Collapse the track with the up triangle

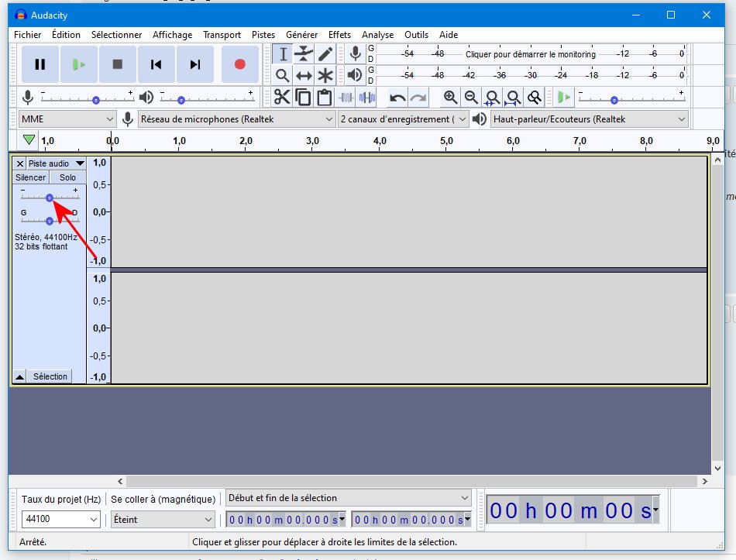(19, 376)
